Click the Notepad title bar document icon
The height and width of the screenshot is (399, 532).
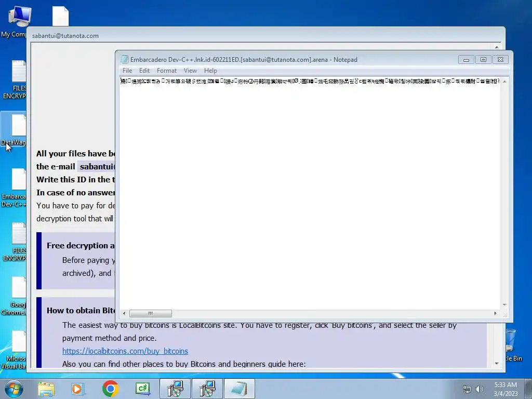pyautogui.click(x=125, y=59)
